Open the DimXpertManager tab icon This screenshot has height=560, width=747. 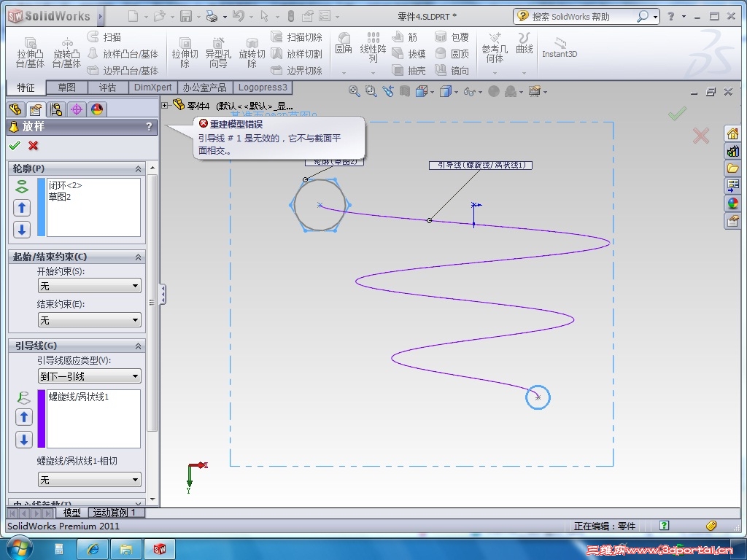pyautogui.click(x=76, y=109)
